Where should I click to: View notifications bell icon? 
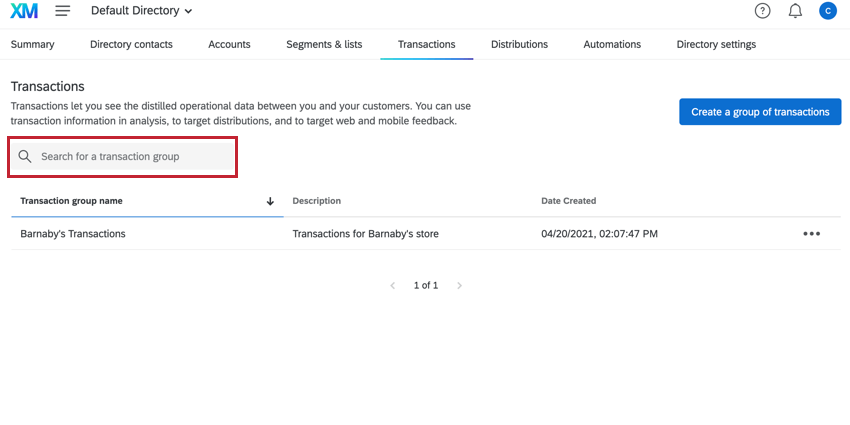click(795, 11)
